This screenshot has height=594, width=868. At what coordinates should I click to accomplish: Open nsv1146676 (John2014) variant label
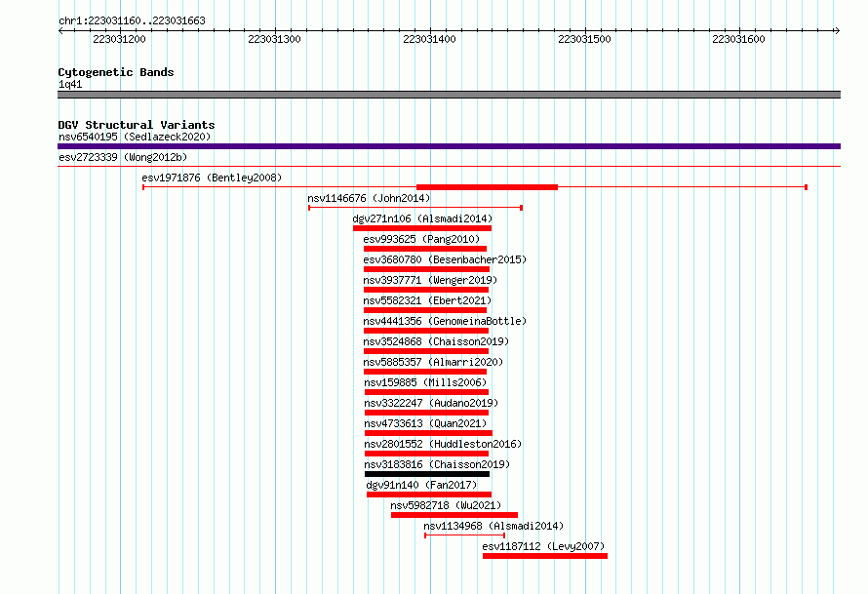[x=369, y=198]
